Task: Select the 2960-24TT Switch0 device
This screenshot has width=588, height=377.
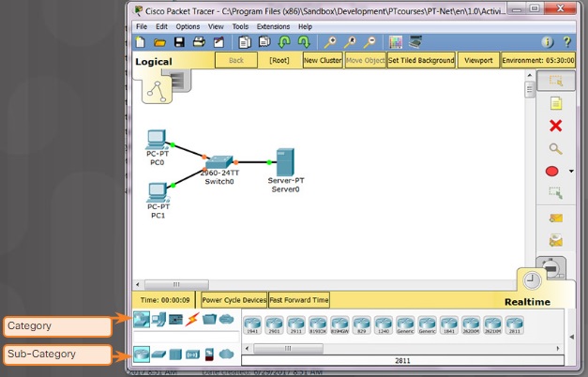Action: tap(219, 162)
